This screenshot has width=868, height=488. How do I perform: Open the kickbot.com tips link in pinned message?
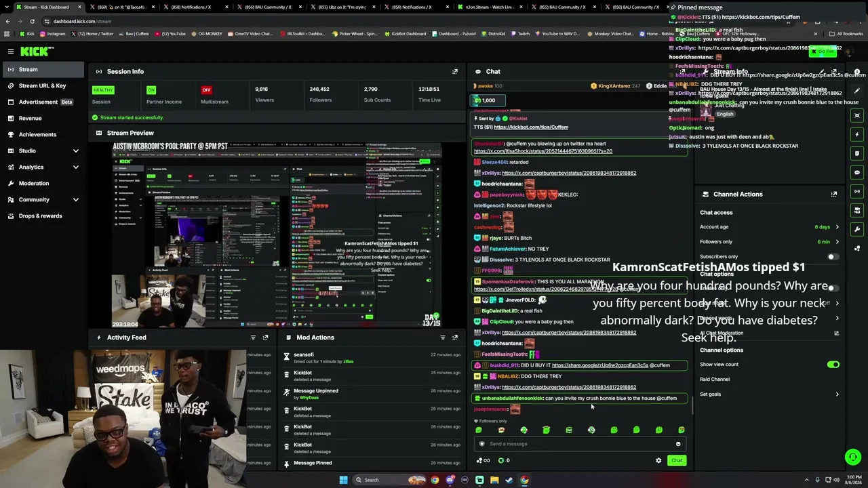[x=531, y=127]
